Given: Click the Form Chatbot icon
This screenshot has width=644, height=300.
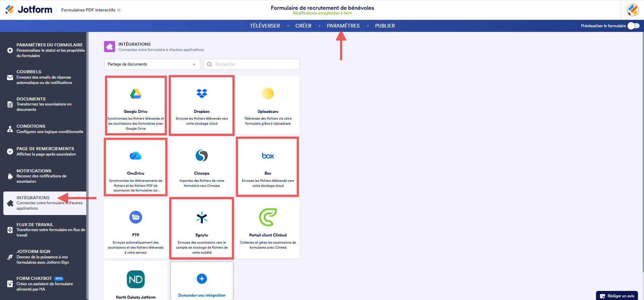Looking at the screenshot, I should coord(10,284).
